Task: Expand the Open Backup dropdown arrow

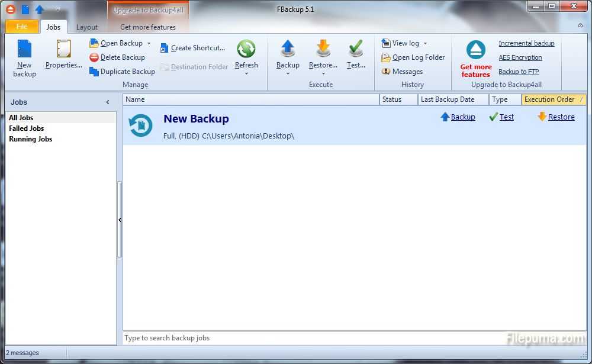Action: click(x=149, y=43)
